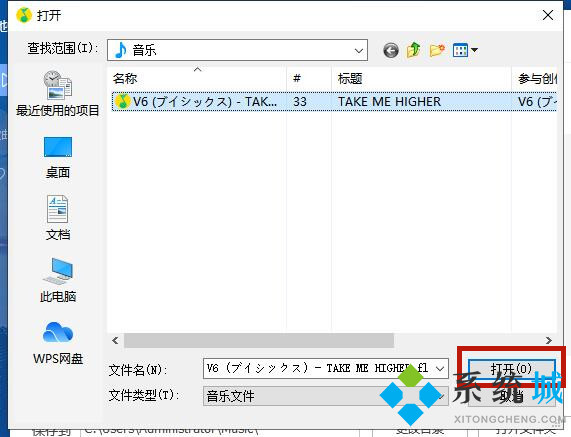Select 此电脑 in the sidebar
The image size is (571, 437).
click(x=58, y=280)
